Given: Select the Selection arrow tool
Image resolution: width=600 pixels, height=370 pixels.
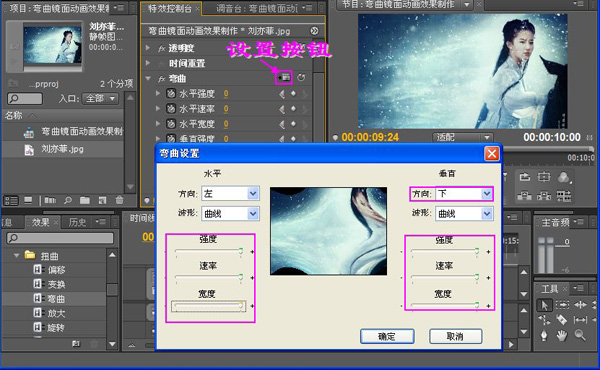Looking at the screenshot, I should coord(544,305).
